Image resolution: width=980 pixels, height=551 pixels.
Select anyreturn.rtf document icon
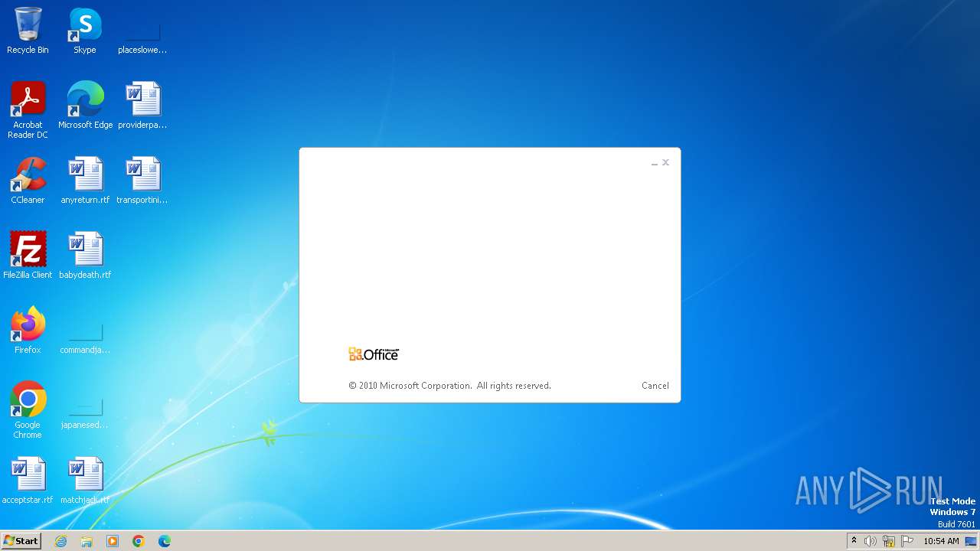point(85,181)
